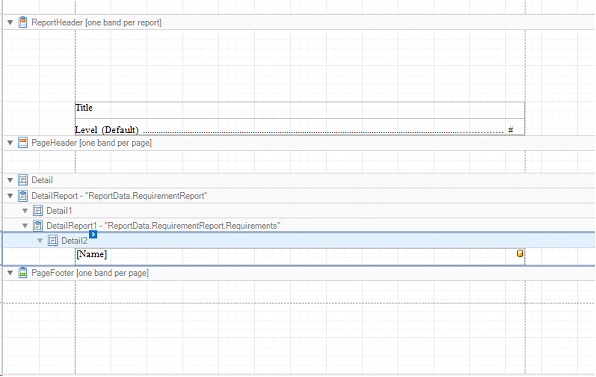Click the PageFooter band icon
Viewport: 596px width, 377px height.
(23, 273)
